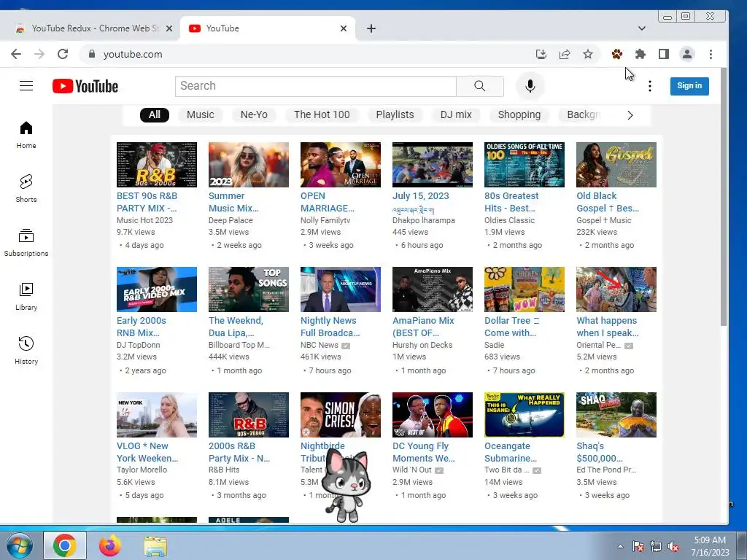Click in the YouTube search field
Image resolution: width=747 pixels, height=560 pixels.
316,86
